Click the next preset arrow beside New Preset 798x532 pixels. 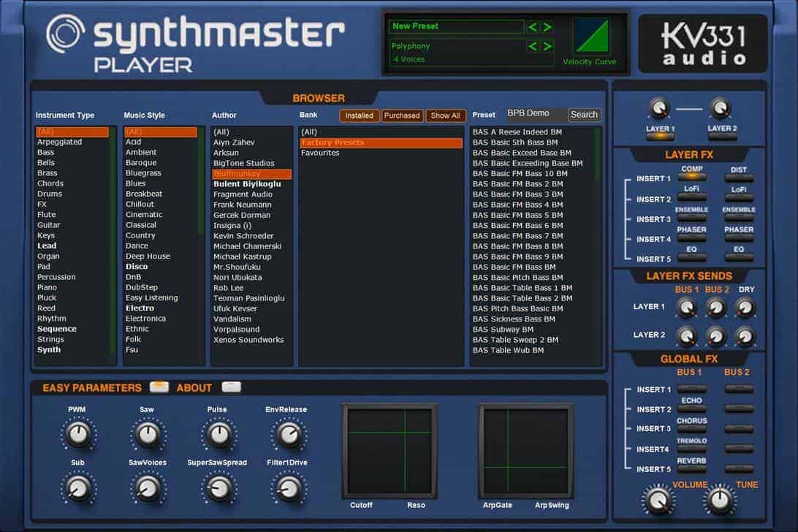[x=547, y=27]
